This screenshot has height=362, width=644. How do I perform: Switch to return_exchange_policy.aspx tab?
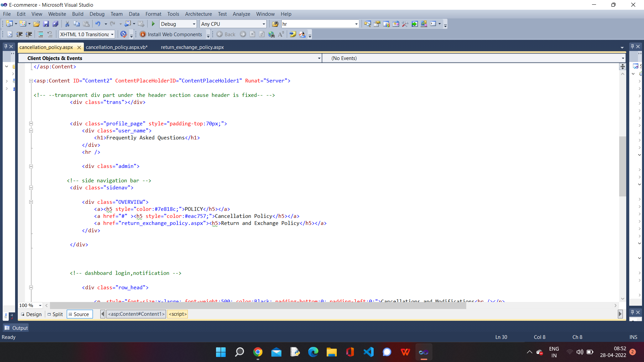(x=192, y=47)
